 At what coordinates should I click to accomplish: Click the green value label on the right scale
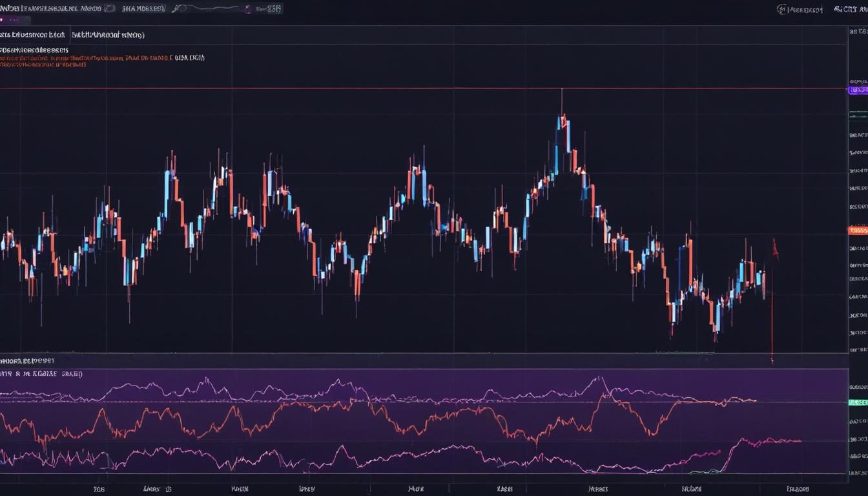pos(858,402)
